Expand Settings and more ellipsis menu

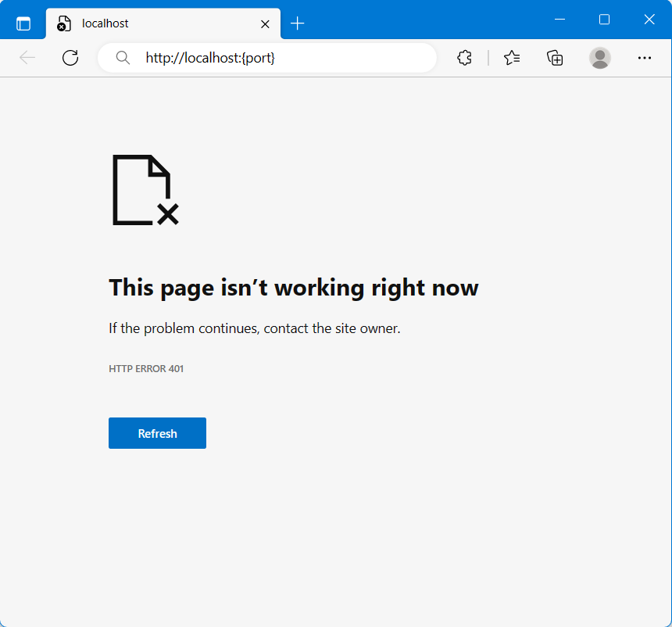coord(644,57)
